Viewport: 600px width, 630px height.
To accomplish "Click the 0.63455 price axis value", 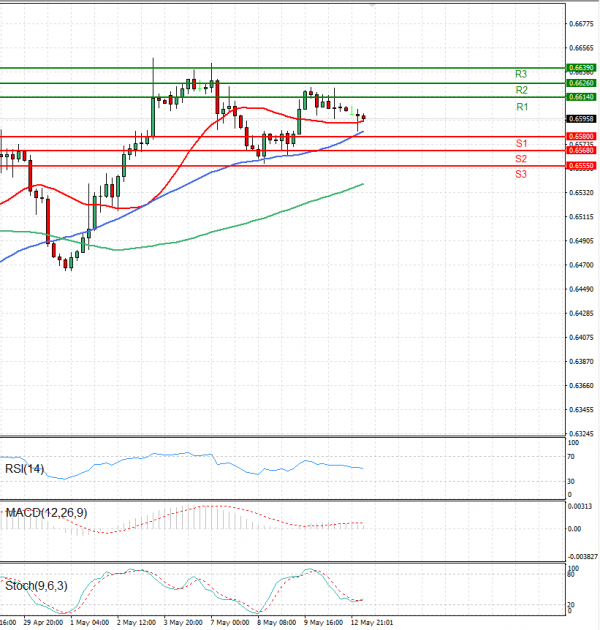I will coord(581,410).
